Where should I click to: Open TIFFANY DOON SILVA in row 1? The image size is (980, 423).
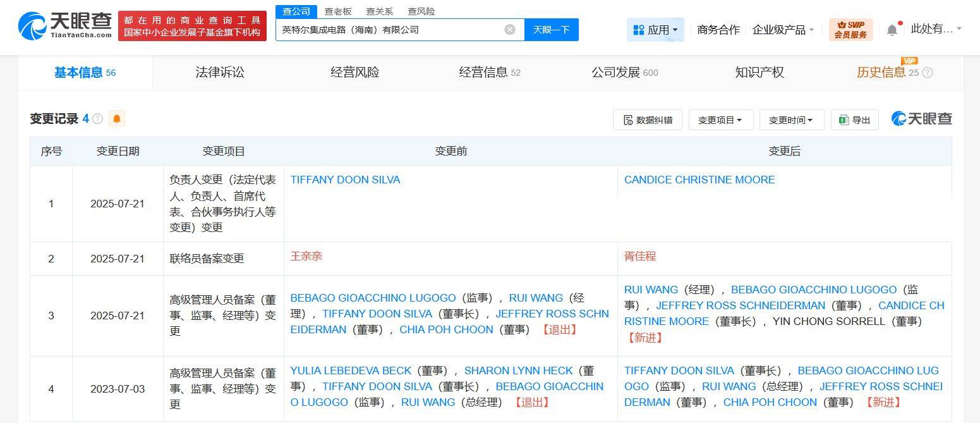click(345, 180)
